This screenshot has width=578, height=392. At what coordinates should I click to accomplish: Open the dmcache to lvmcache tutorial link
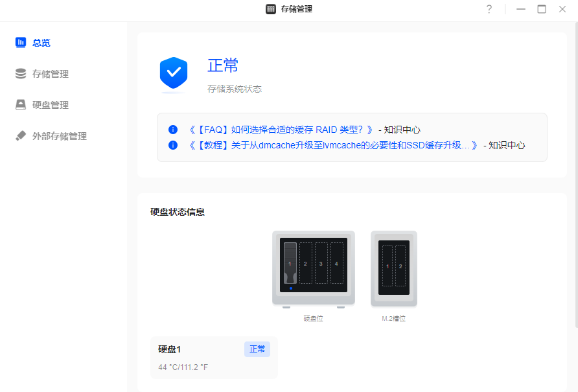tap(333, 145)
